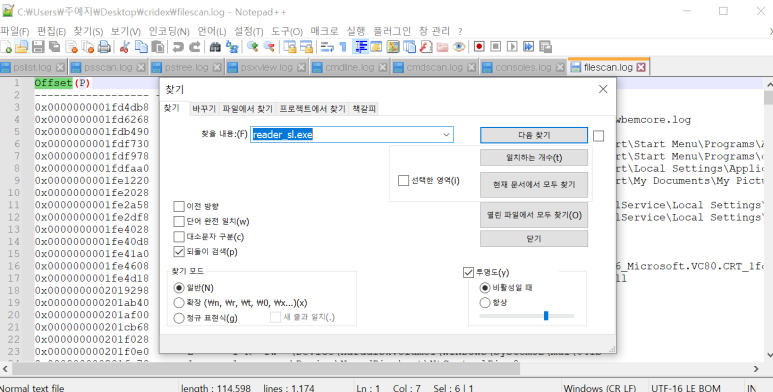Screen dimensions: 773x392
Task: Click the Redo arrow icon
Action: [195, 47]
